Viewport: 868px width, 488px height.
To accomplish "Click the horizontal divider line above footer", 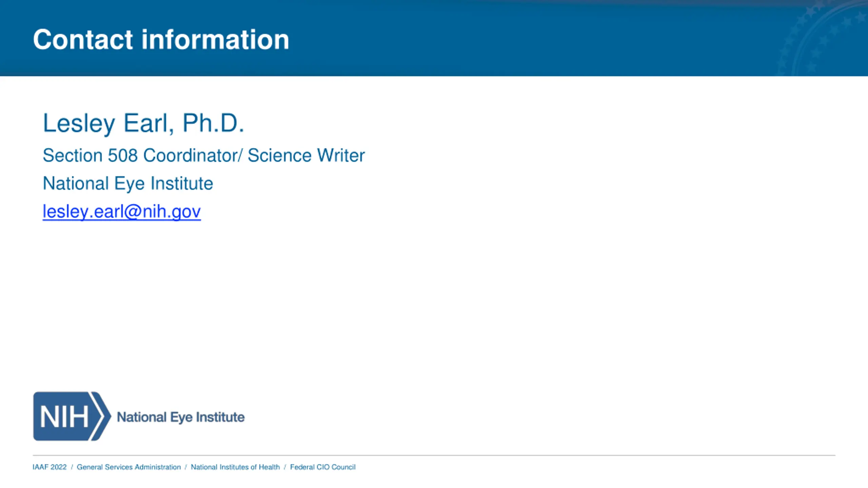I will pos(434,455).
